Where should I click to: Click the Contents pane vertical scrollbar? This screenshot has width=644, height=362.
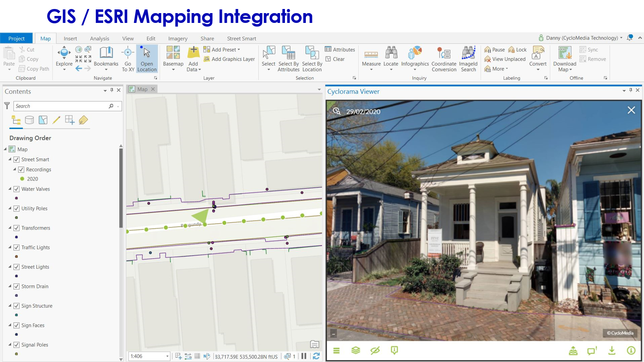[121, 188]
